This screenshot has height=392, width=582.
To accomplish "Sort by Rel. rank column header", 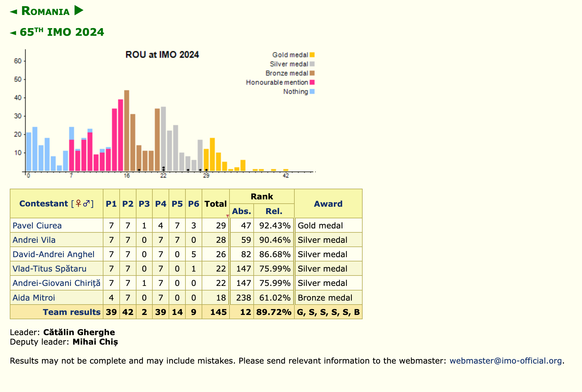I will pyautogui.click(x=274, y=211).
